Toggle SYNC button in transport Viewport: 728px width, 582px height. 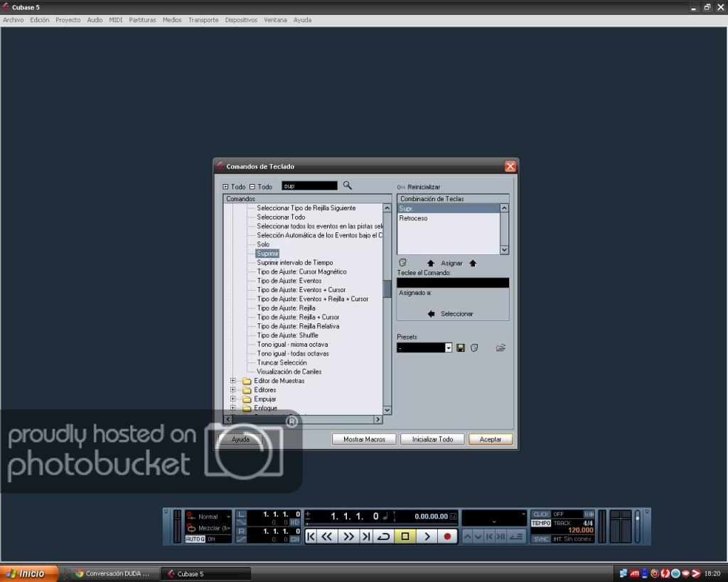click(541, 539)
